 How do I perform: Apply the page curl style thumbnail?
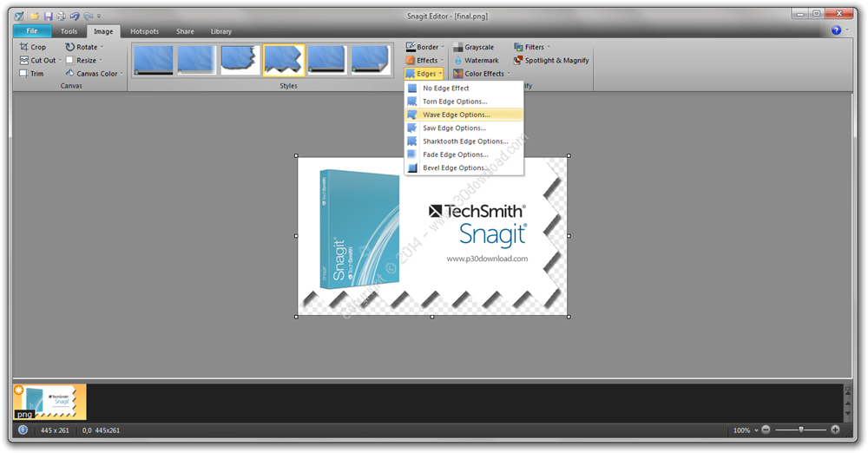(x=371, y=60)
